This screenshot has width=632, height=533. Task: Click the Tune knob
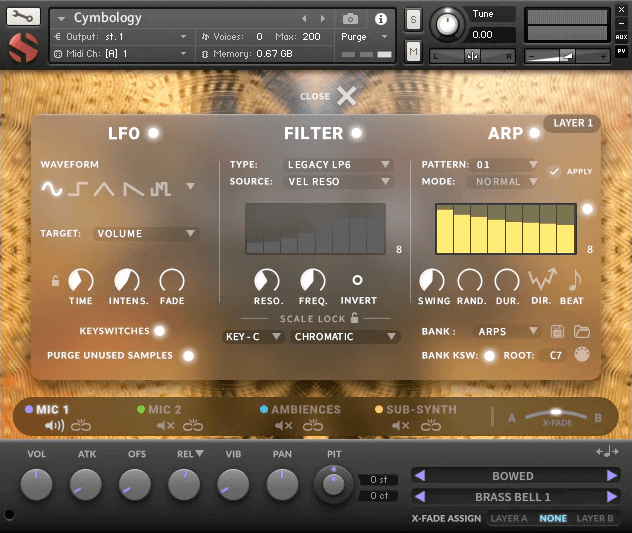(x=447, y=24)
